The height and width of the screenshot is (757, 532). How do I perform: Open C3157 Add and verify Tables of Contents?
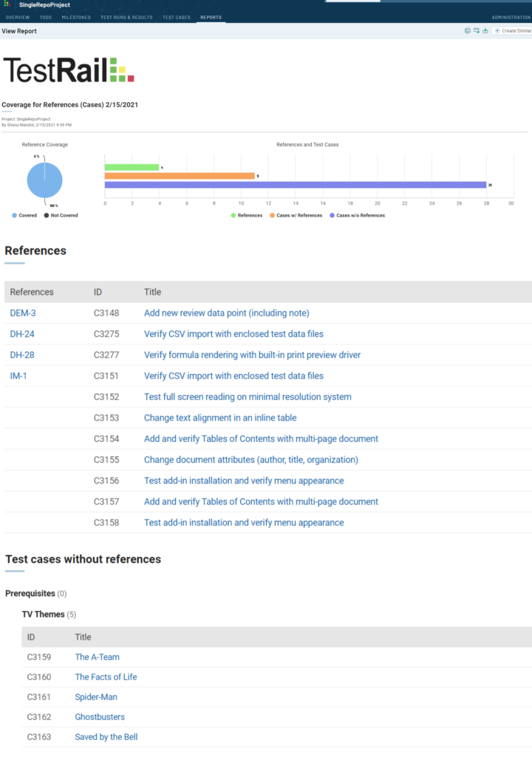(x=261, y=502)
